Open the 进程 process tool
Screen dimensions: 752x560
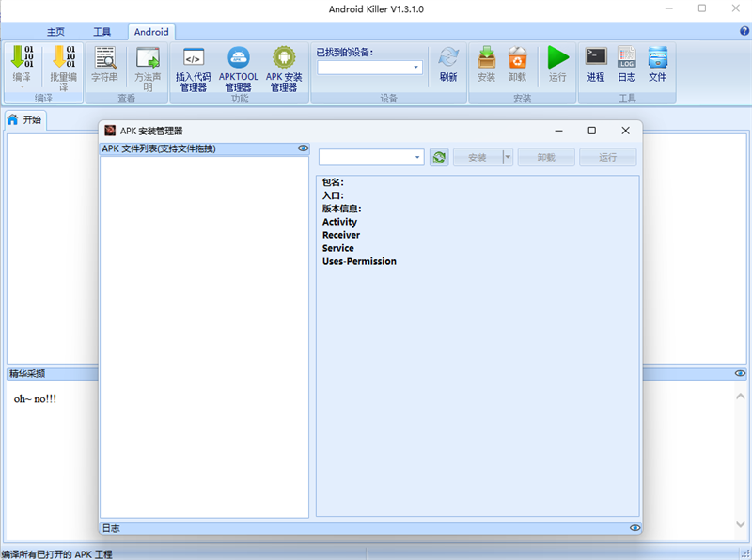point(596,64)
